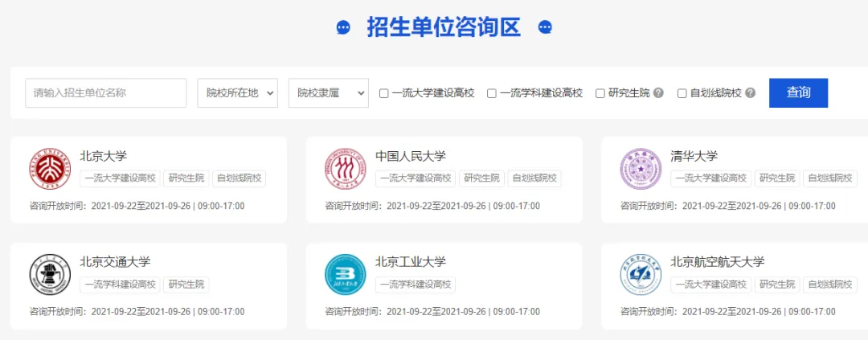
Task: Open the 院校所在地 dropdown
Action: pos(237,93)
